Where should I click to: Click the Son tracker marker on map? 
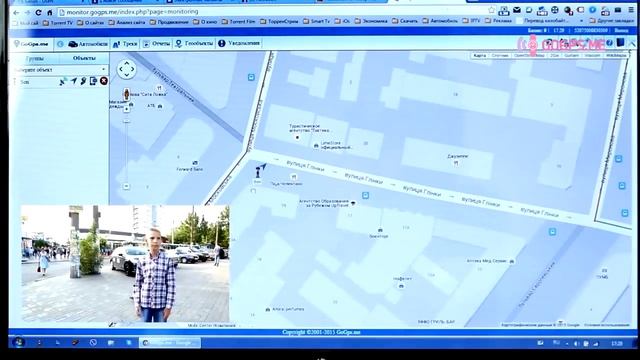pyautogui.click(x=258, y=173)
